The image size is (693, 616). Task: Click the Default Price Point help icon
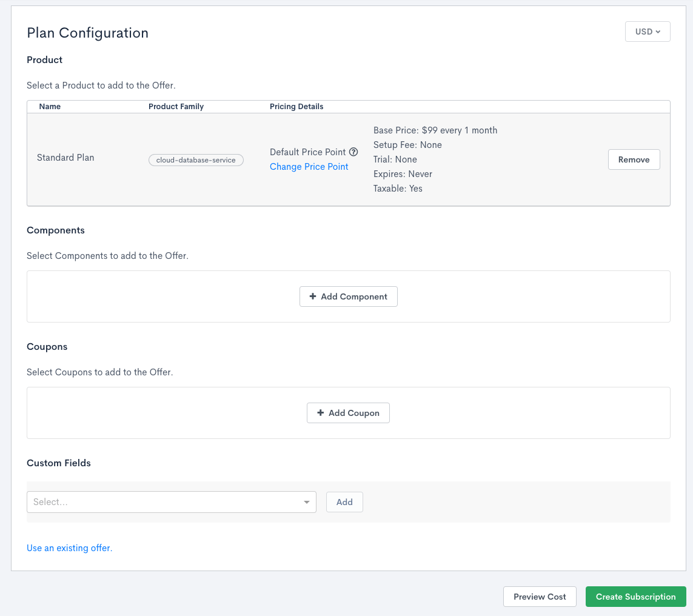353,152
